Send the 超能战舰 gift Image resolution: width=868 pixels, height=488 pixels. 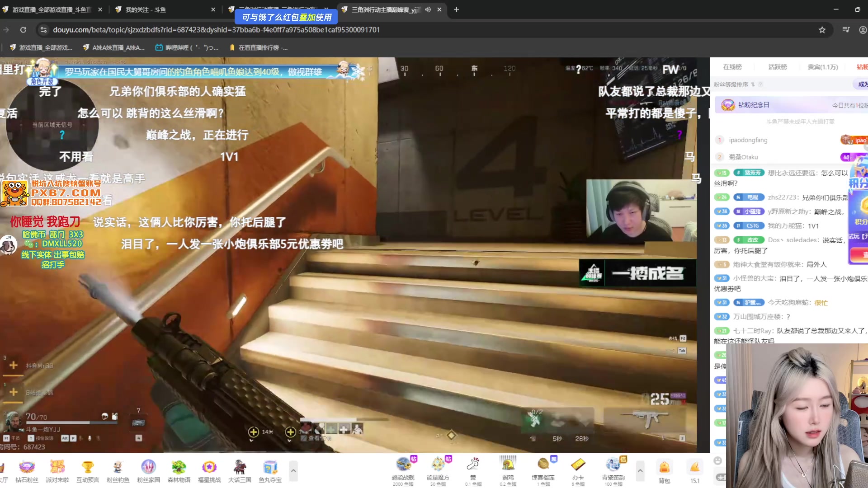click(x=403, y=470)
